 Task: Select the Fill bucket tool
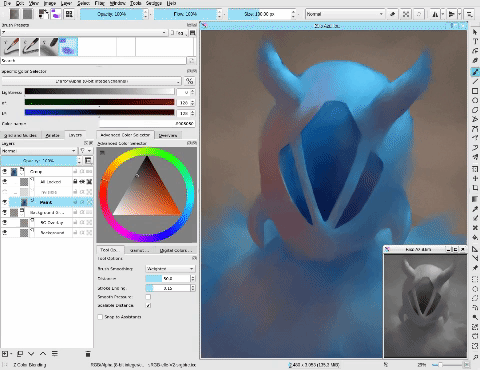click(475, 237)
